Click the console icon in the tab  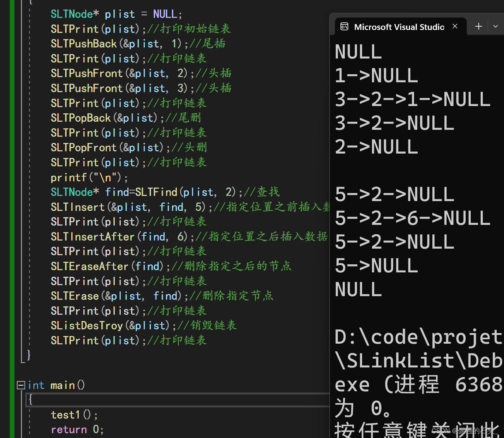click(344, 27)
